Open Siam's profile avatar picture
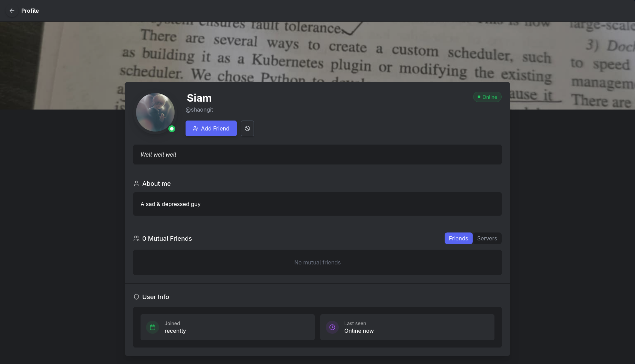 tap(155, 112)
